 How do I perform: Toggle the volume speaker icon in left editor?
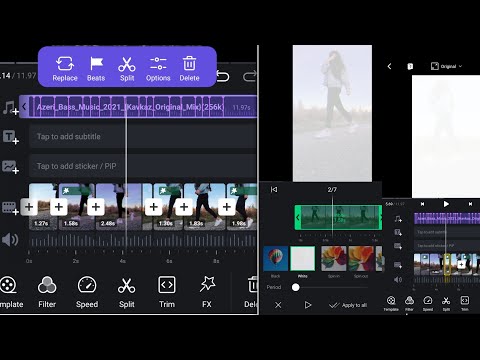coord(10,240)
